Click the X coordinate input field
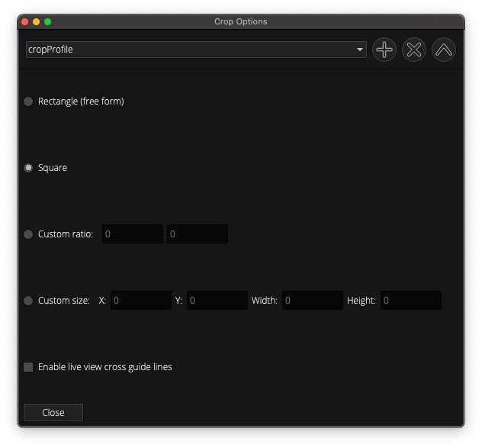482x448 pixels. click(141, 301)
